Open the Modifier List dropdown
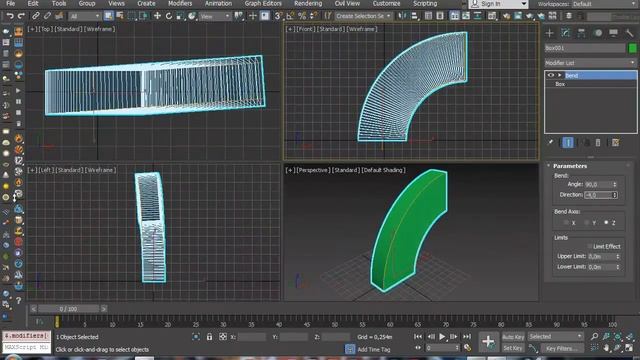640x360 pixels. point(590,63)
